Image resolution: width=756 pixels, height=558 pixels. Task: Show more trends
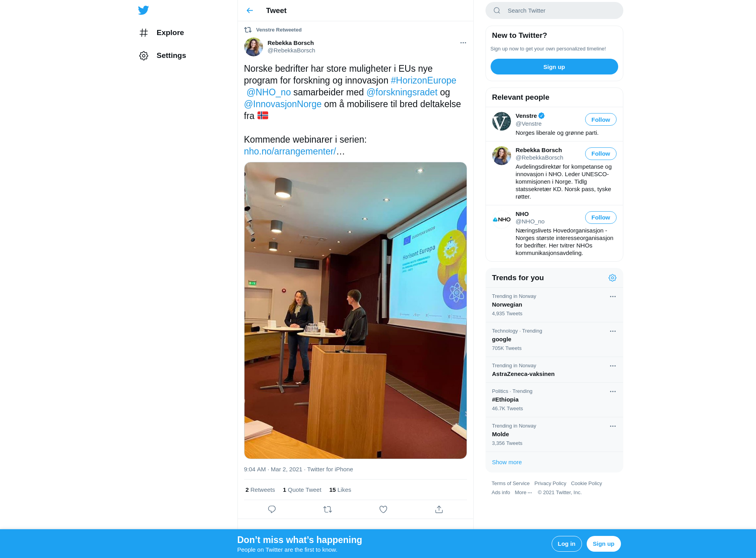(507, 462)
